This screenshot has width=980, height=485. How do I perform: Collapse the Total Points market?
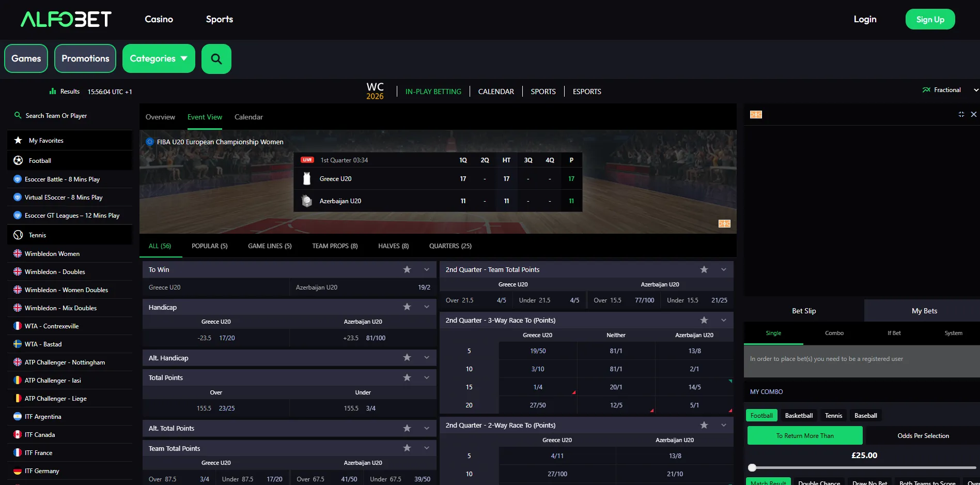tap(427, 377)
